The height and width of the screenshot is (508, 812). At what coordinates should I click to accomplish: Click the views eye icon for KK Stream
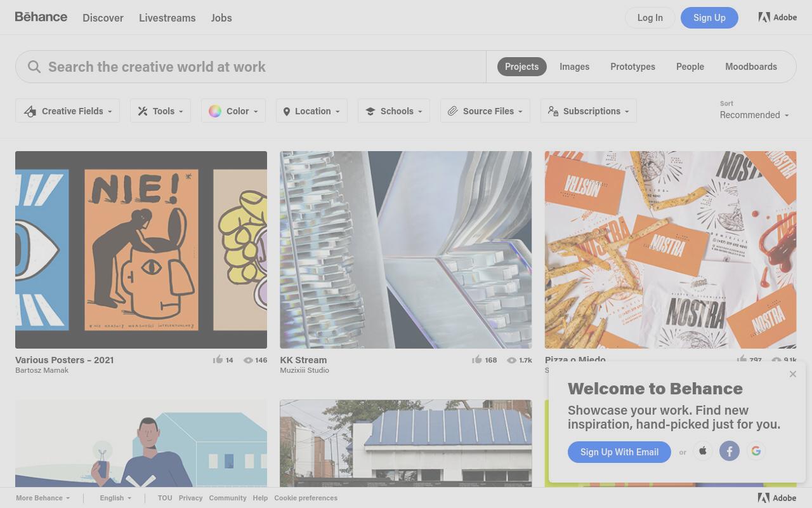[511, 360]
